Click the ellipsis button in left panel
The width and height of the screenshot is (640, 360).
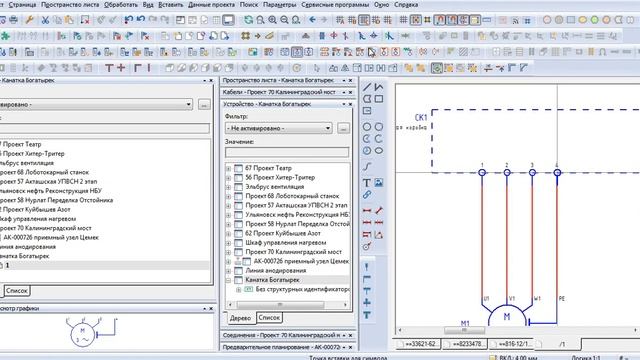pyautogui.click(x=204, y=104)
